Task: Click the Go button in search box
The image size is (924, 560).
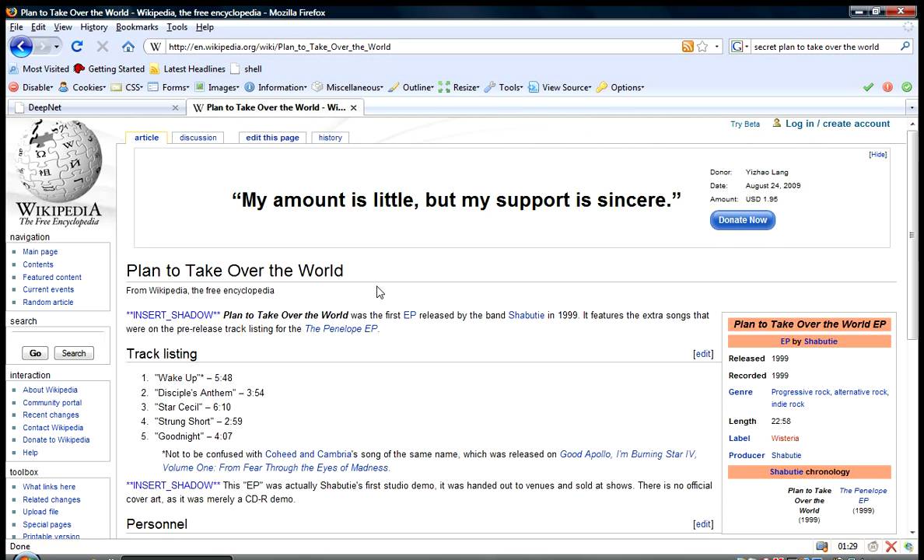Action: (35, 353)
